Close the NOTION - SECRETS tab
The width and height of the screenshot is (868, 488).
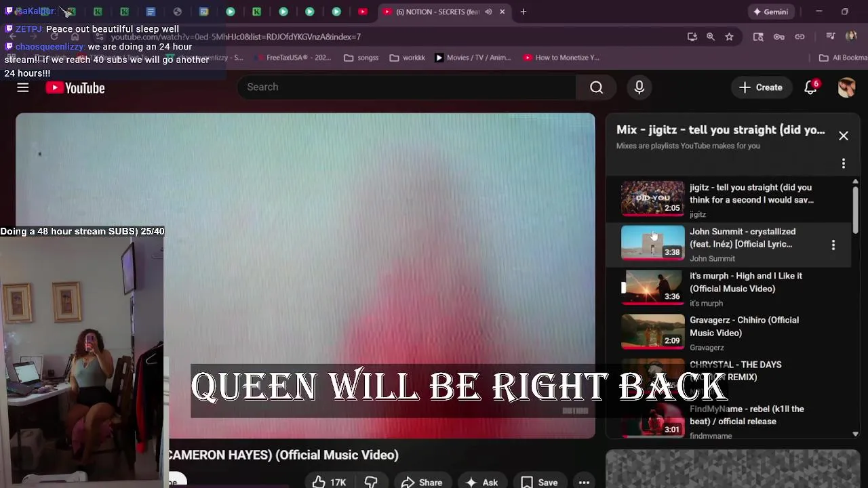pyautogui.click(x=502, y=12)
